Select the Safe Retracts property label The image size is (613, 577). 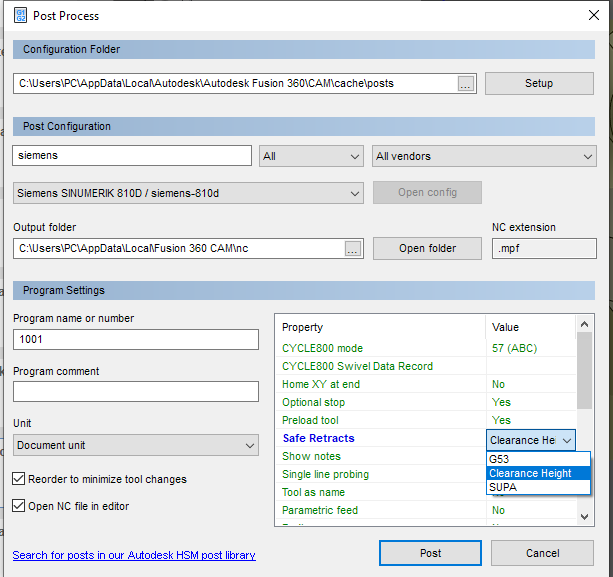click(x=318, y=438)
